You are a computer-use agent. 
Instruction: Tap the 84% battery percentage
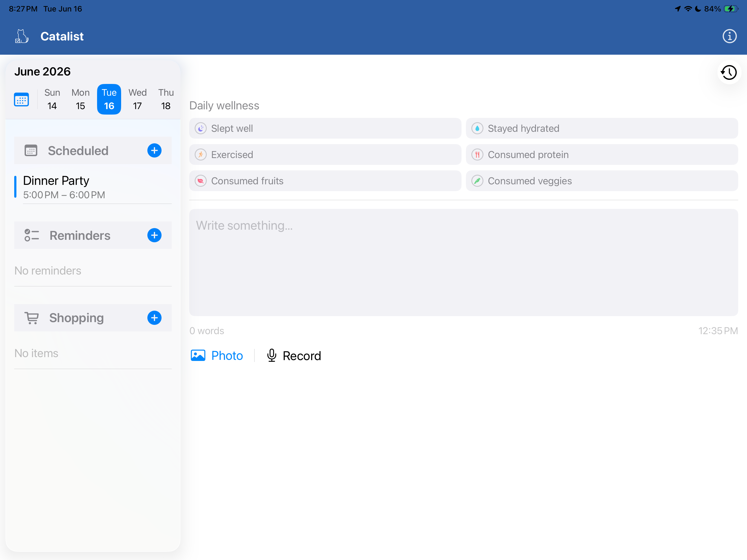click(713, 9)
